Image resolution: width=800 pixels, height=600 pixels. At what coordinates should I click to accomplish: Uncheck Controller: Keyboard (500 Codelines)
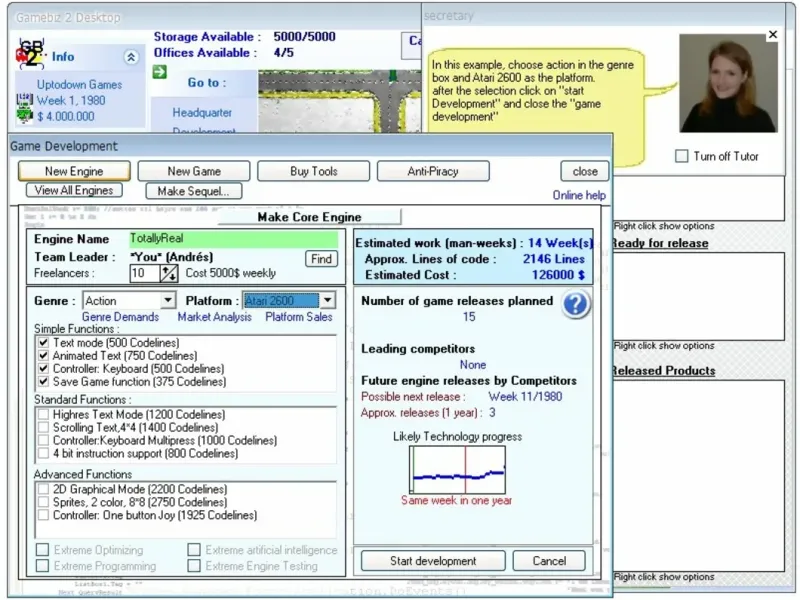43,368
